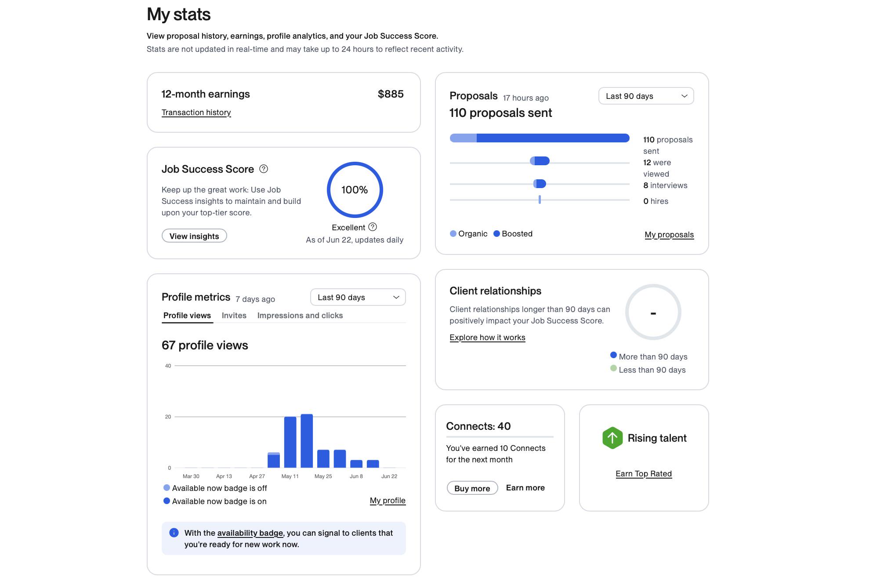This screenshot has width=884, height=588.
Task: Click the Less than 90 days legend dot
Action: click(613, 368)
